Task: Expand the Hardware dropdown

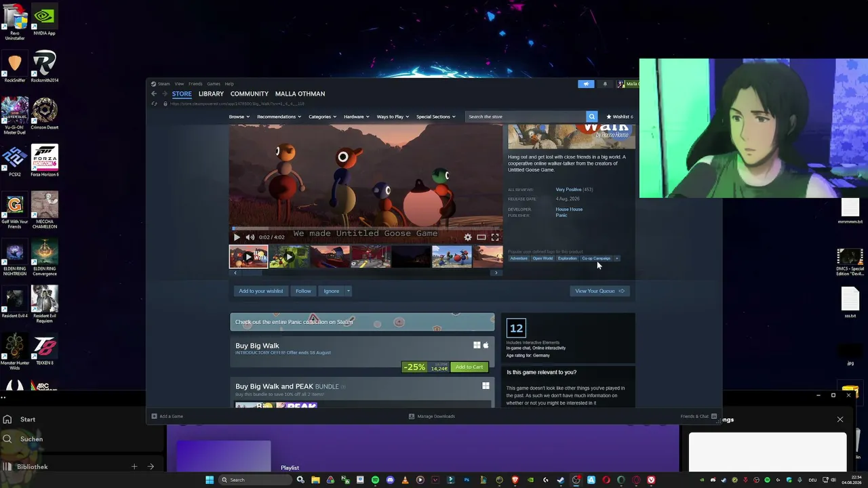Action: (x=356, y=117)
